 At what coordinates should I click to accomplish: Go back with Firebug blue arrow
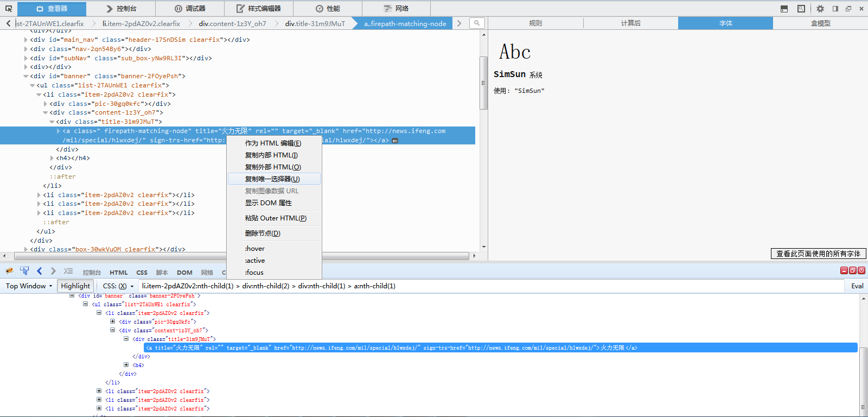tap(39, 271)
